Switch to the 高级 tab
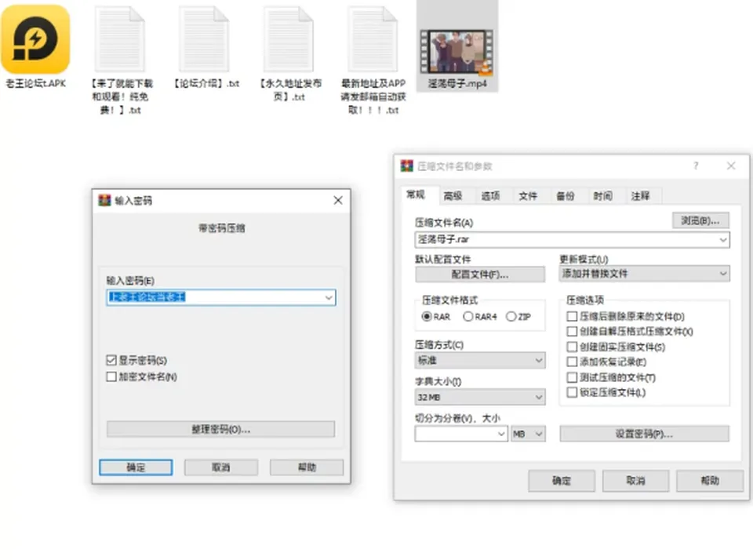 (x=453, y=195)
